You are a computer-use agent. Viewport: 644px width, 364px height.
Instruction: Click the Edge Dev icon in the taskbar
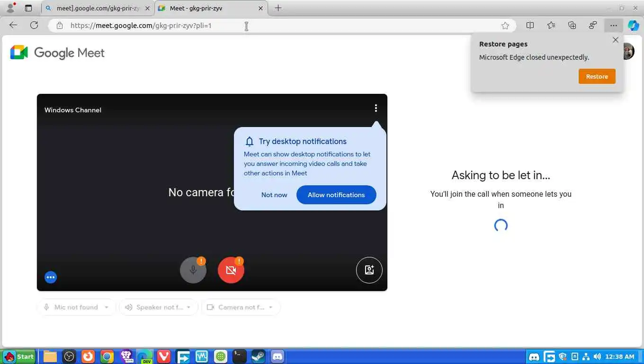pos(145,356)
